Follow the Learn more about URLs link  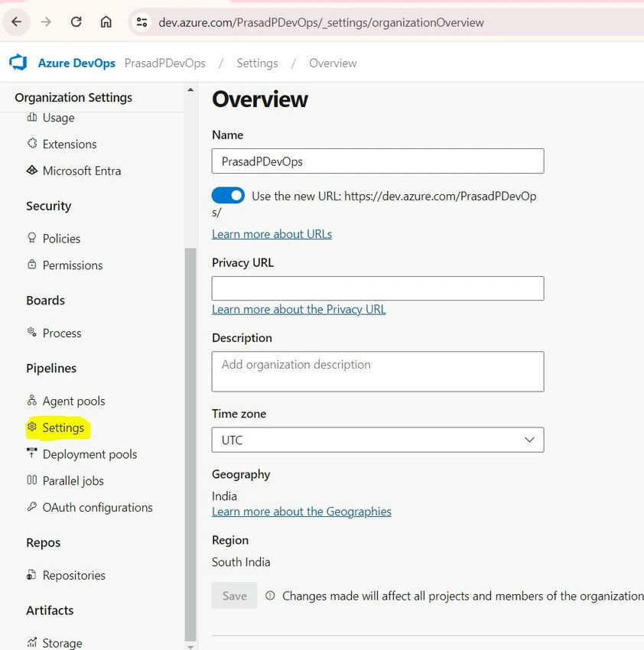tap(272, 234)
